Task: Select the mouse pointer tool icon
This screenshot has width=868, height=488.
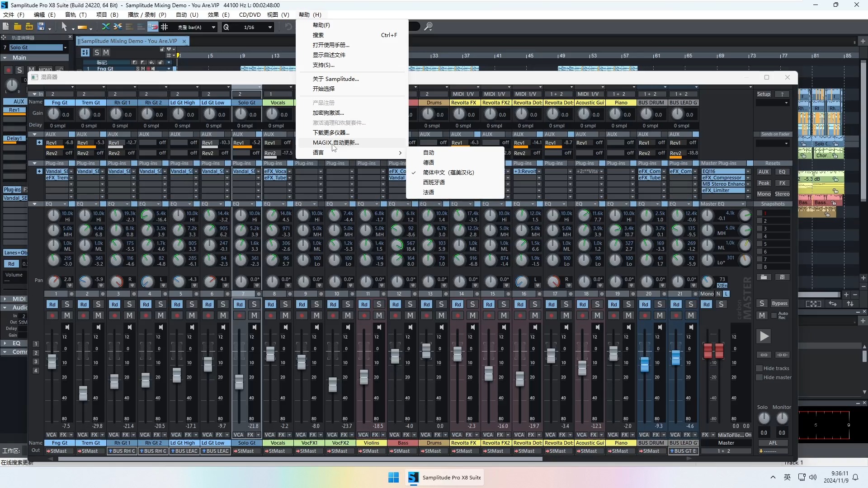Action: pos(64,27)
